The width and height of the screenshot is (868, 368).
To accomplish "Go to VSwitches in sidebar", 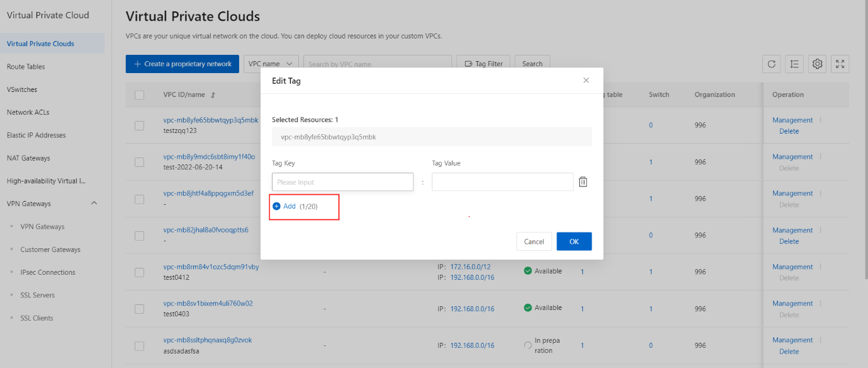I will pyautogui.click(x=22, y=89).
